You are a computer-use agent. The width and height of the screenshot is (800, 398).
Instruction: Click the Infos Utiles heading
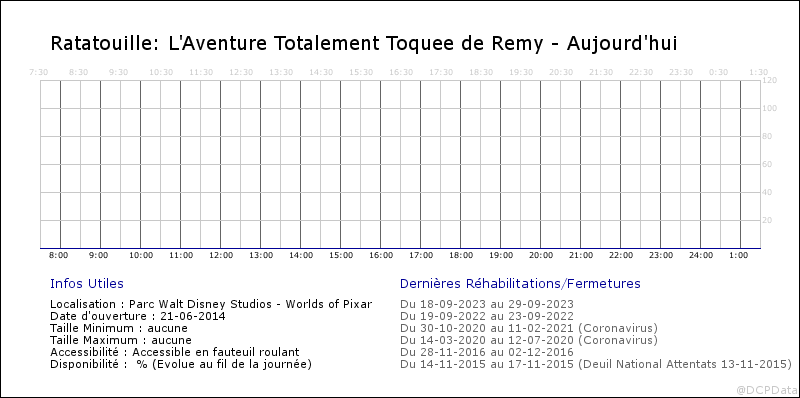[87, 284]
